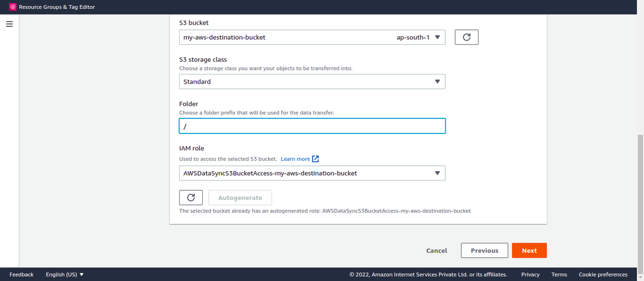This screenshot has height=281, width=644.
Task: Open the English (US) language selector
Action: pyautogui.click(x=64, y=274)
